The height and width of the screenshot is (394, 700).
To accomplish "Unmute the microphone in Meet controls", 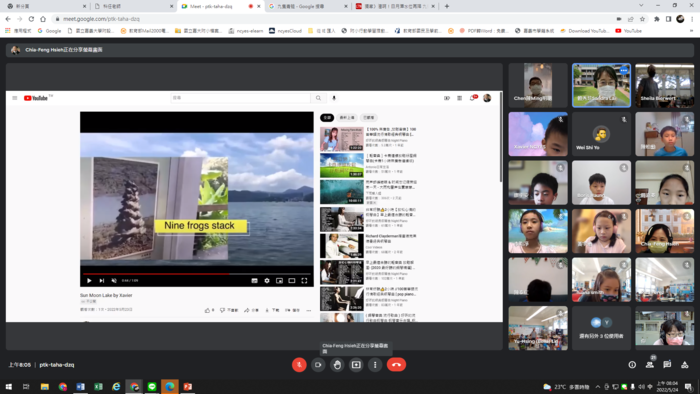I will pyautogui.click(x=299, y=365).
